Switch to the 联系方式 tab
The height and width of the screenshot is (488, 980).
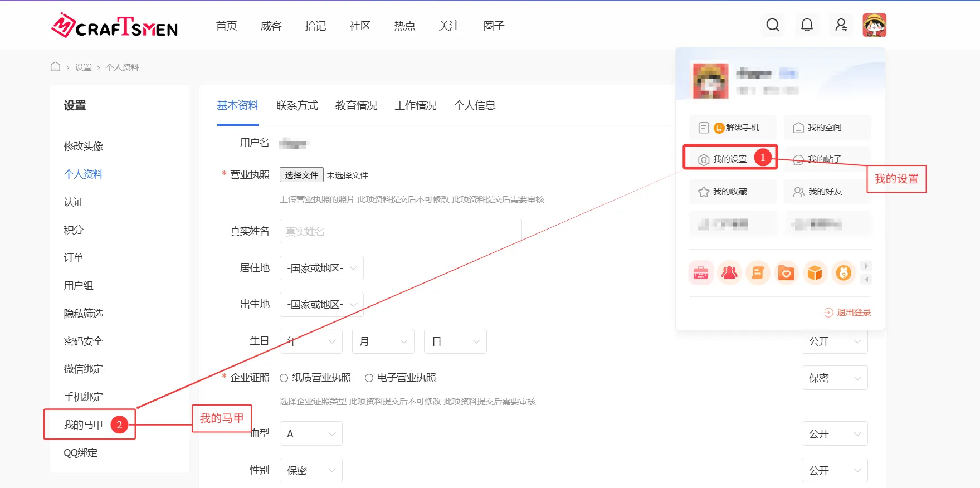pos(297,105)
